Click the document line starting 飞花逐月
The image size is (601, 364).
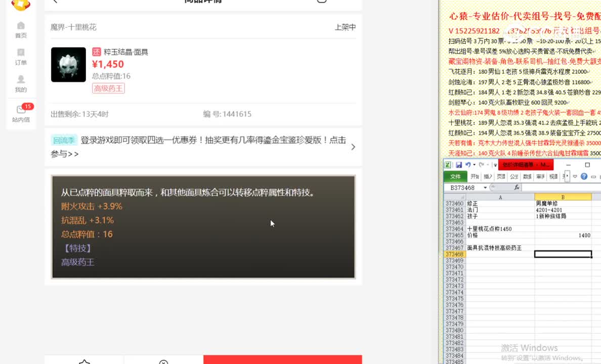click(x=519, y=72)
